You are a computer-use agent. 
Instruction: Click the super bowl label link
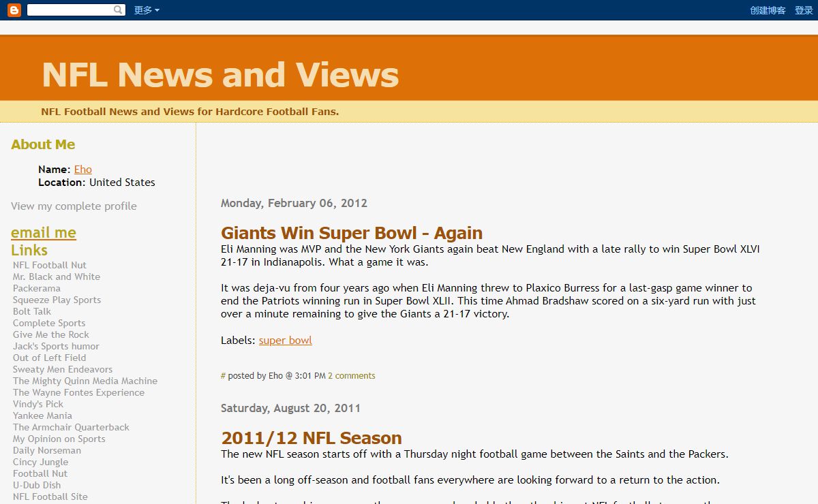[x=286, y=341]
